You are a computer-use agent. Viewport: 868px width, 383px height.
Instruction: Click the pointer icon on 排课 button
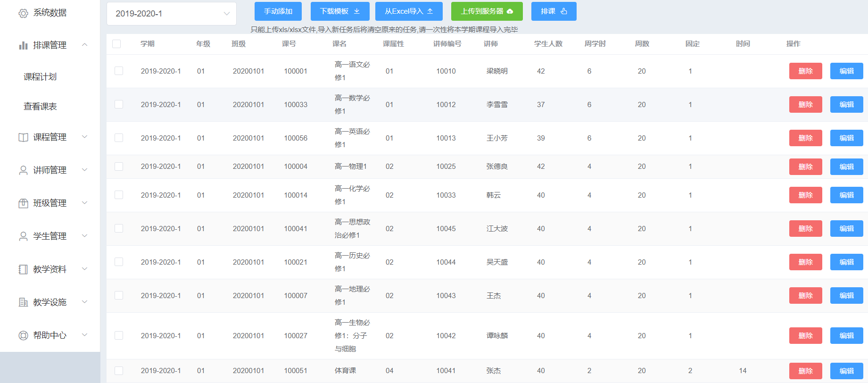click(x=564, y=11)
